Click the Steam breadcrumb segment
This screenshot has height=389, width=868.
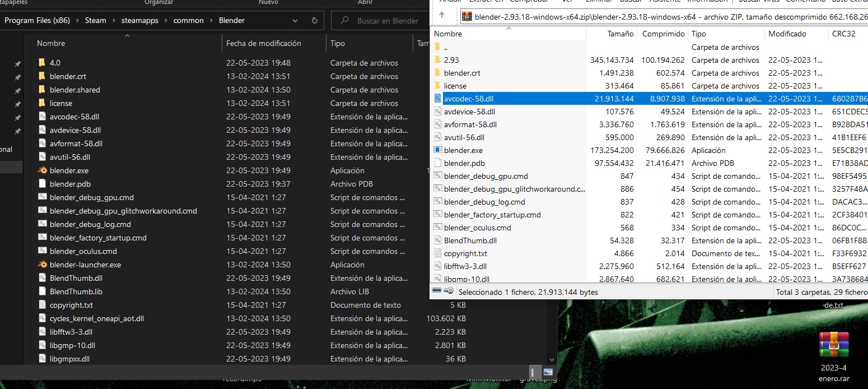coord(96,20)
